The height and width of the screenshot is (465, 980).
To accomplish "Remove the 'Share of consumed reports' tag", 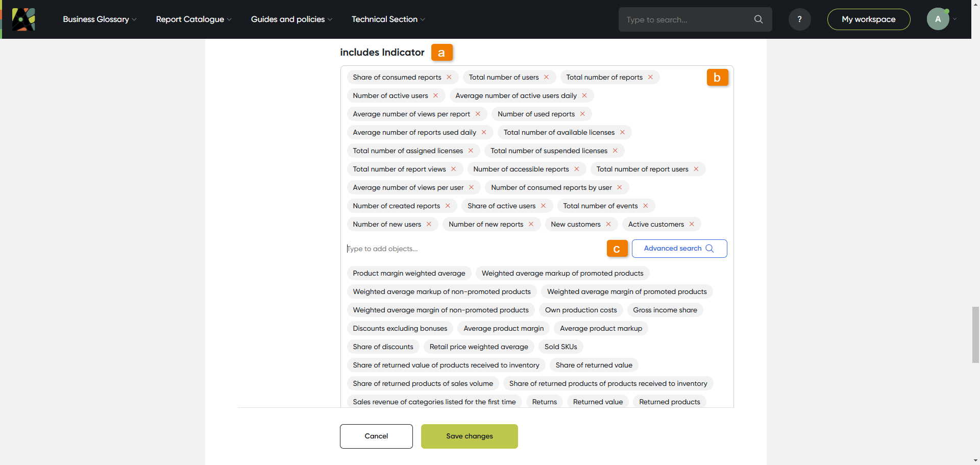I will pos(449,77).
